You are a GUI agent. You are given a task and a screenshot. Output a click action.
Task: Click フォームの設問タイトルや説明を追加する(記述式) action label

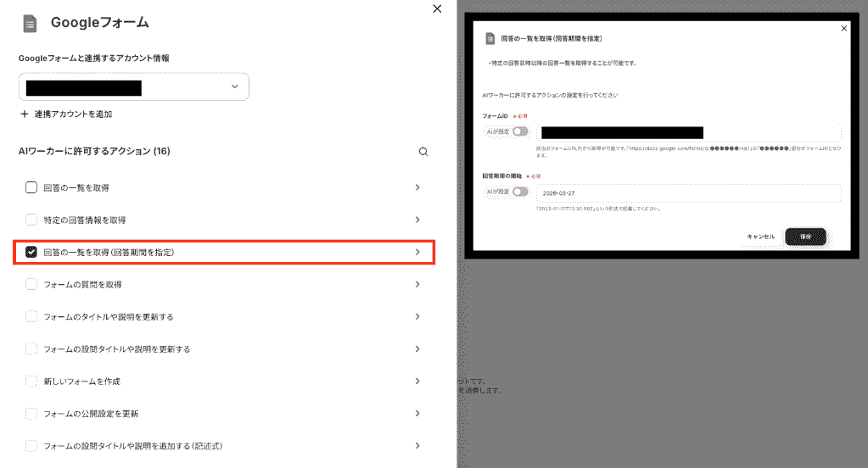(x=133, y=446)
